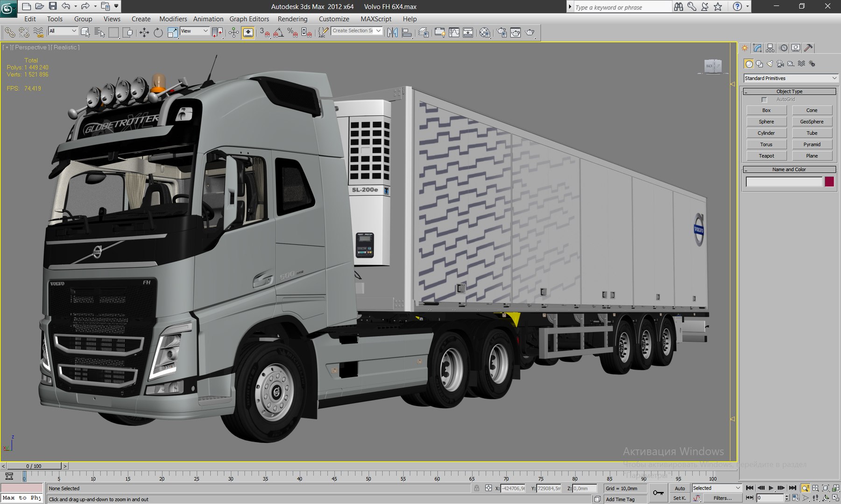Click the Align tool icon
Screen dimensions: 841x504
(407, 32)
